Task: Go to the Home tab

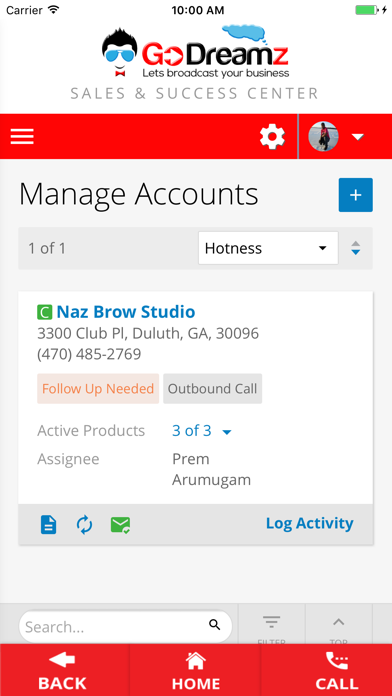Action: (x=195, y=670)
